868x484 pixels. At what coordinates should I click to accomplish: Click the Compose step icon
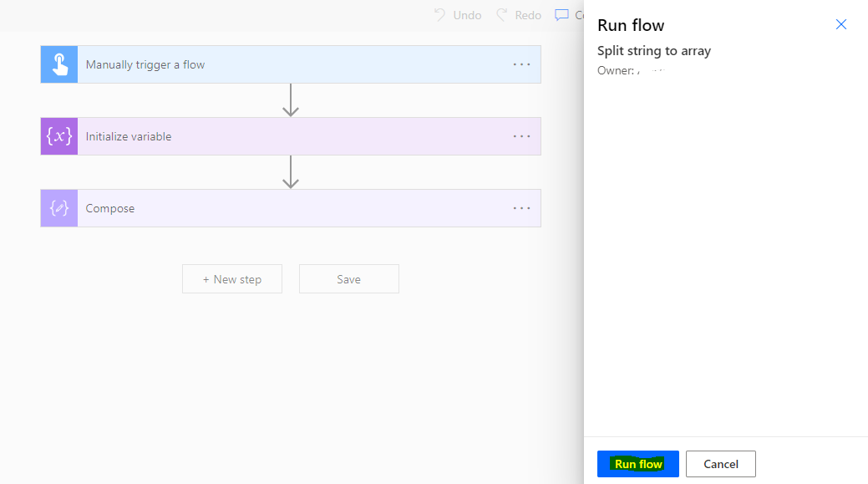59,208
